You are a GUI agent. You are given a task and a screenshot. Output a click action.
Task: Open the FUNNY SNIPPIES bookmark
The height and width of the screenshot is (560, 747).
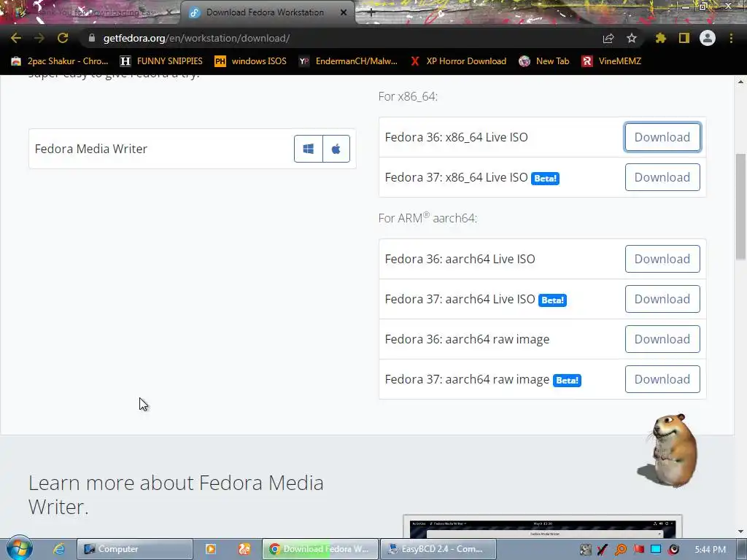tap(161, 61)
